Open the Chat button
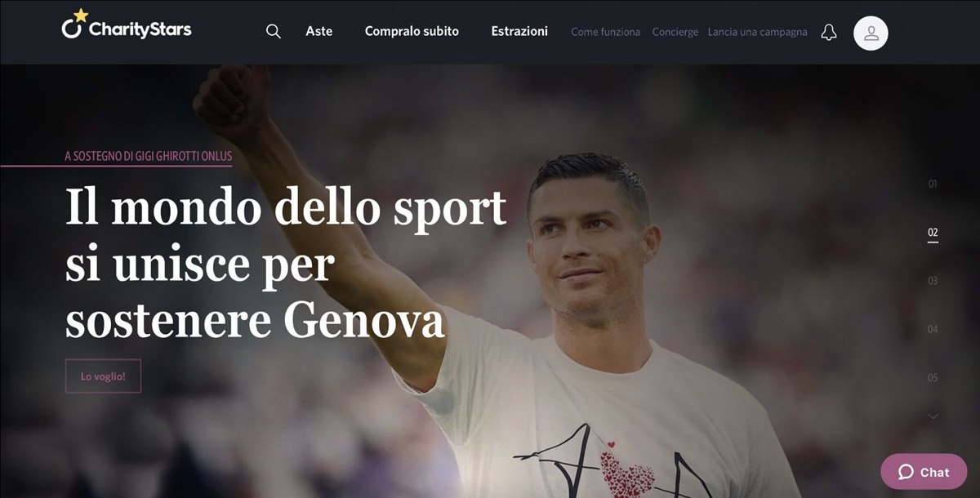 (924, 472)
